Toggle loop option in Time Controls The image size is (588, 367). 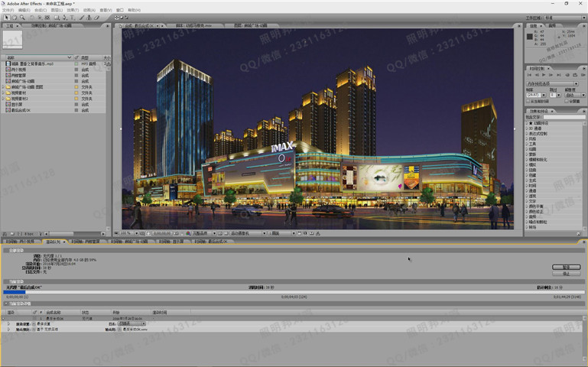(574, 75)
